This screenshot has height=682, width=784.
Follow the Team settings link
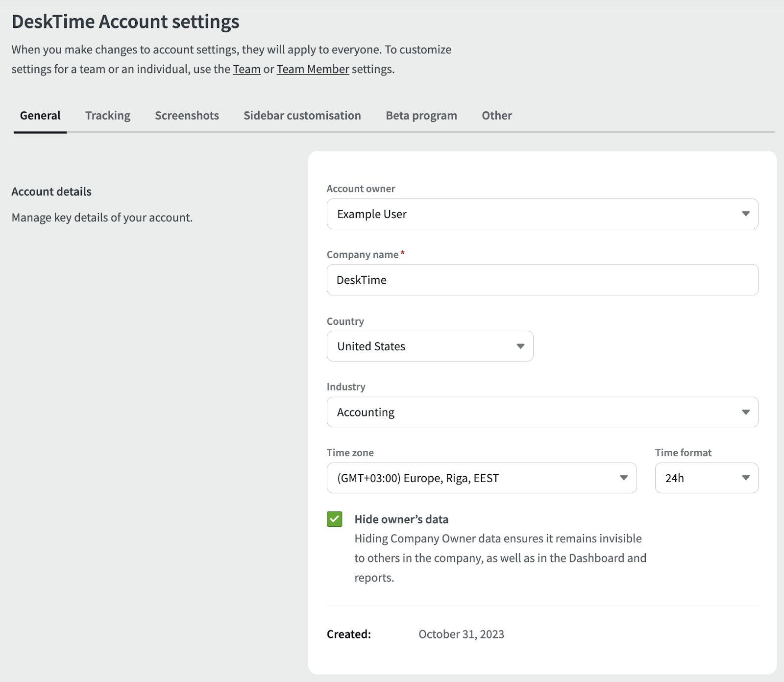[x=246, y=70]
